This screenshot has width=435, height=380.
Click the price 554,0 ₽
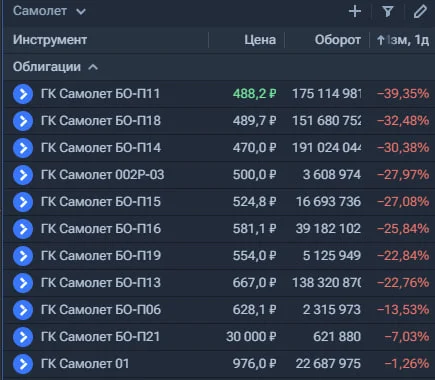[255, 256]
